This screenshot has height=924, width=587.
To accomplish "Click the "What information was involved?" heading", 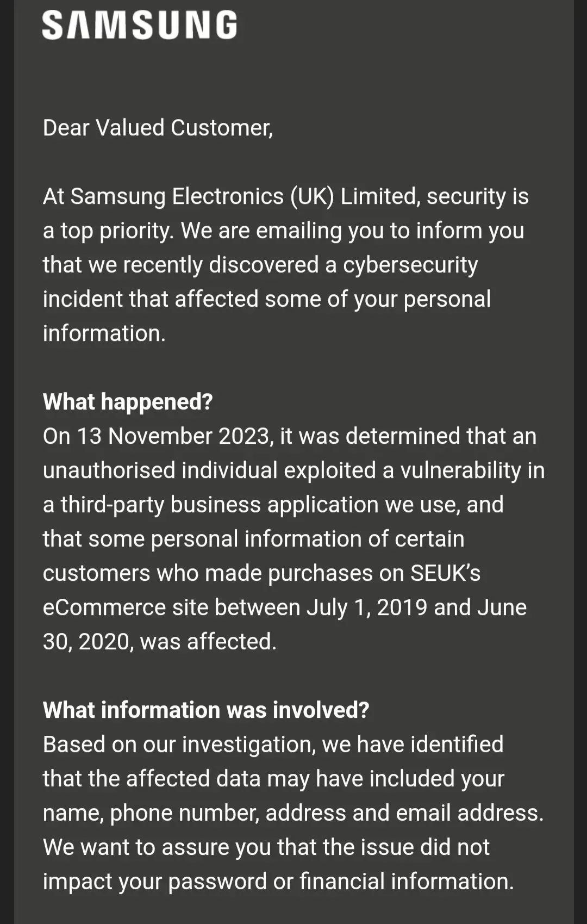I will [206, 710].
